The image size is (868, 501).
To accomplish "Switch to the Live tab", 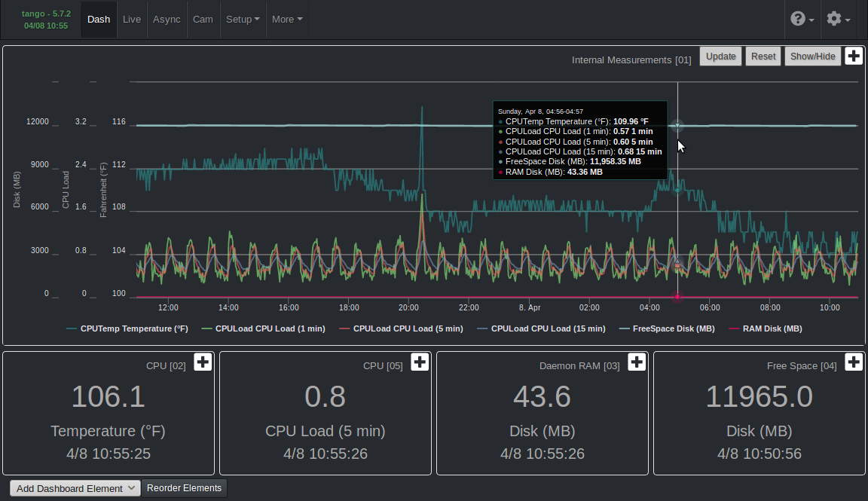I will (x=131, y=20).
